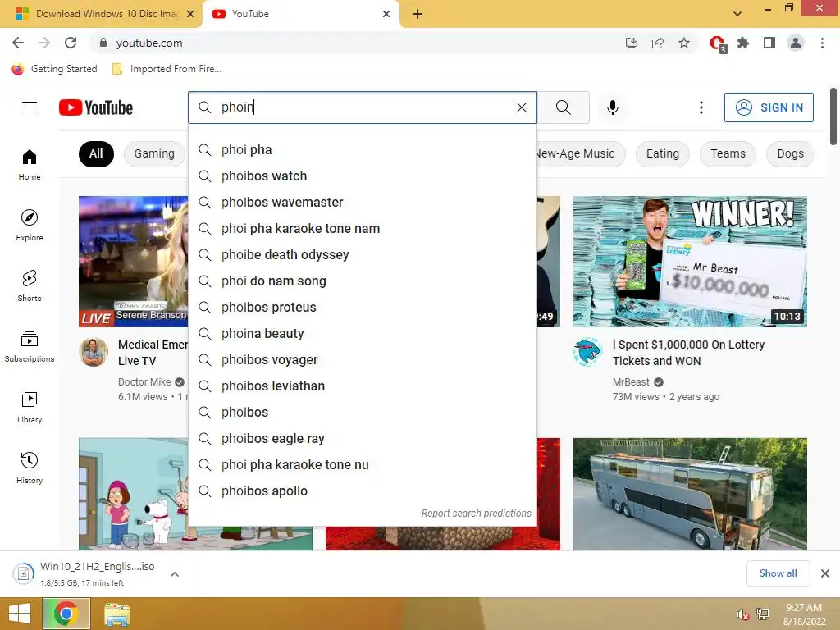Open Getting Started bookmark
This screenshot has height=630, width=840.
[x=55, y=69]
